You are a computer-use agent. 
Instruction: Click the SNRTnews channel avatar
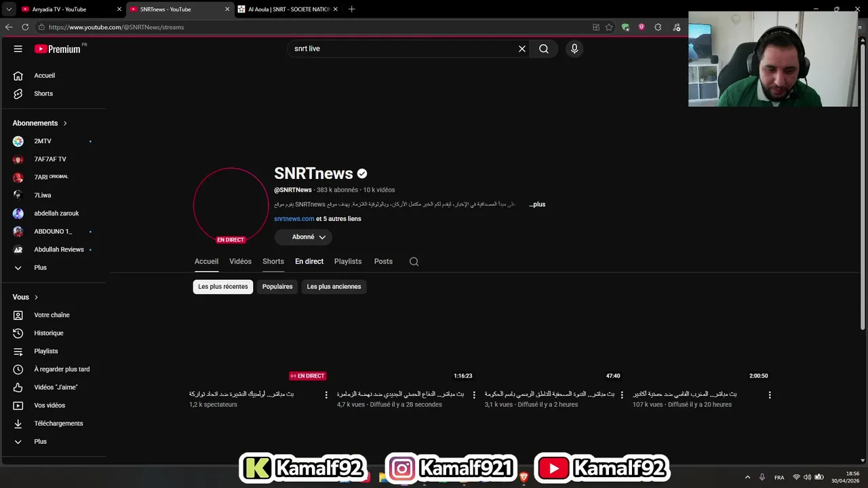[231, 205]
